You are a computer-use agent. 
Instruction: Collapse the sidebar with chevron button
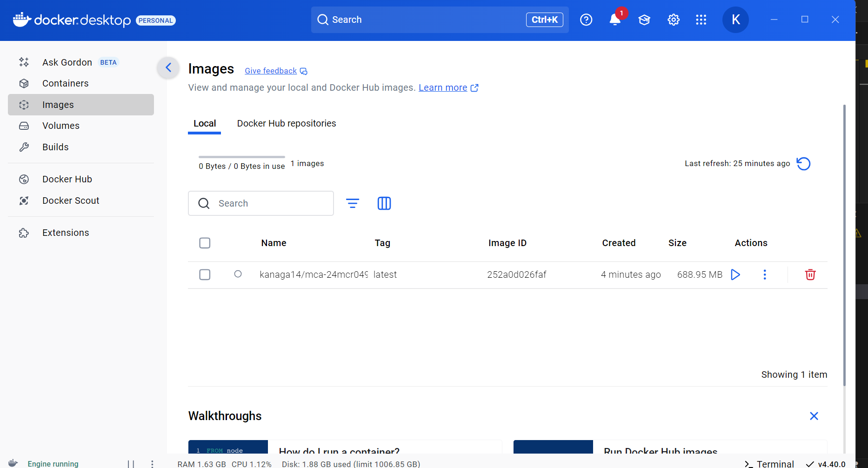[x=168, y=68]
